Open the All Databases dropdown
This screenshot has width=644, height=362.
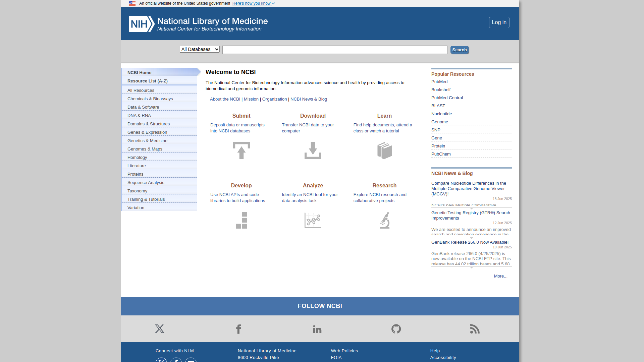tap(200, 49)
